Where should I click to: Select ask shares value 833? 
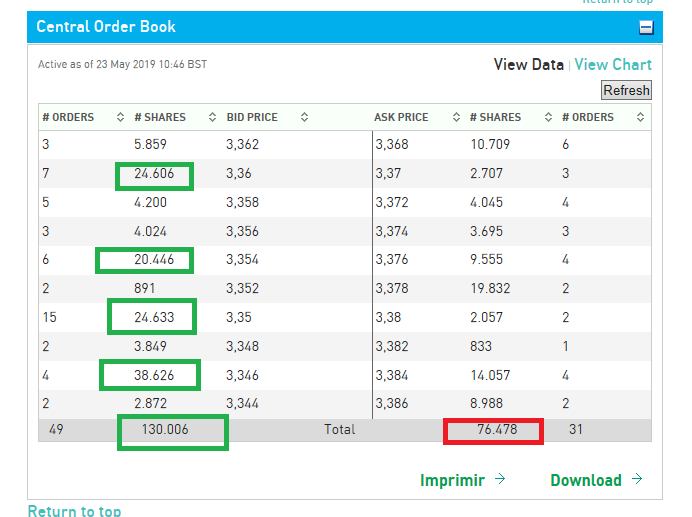click(x=481, y=346)
